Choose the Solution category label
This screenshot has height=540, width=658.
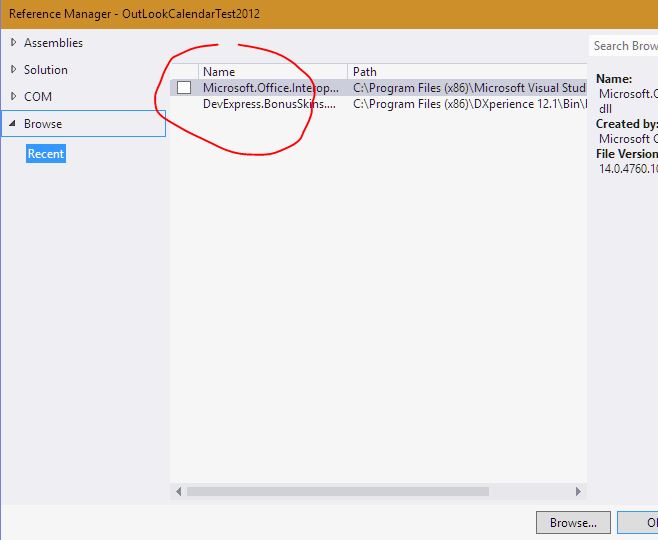(x=46, y=70)
